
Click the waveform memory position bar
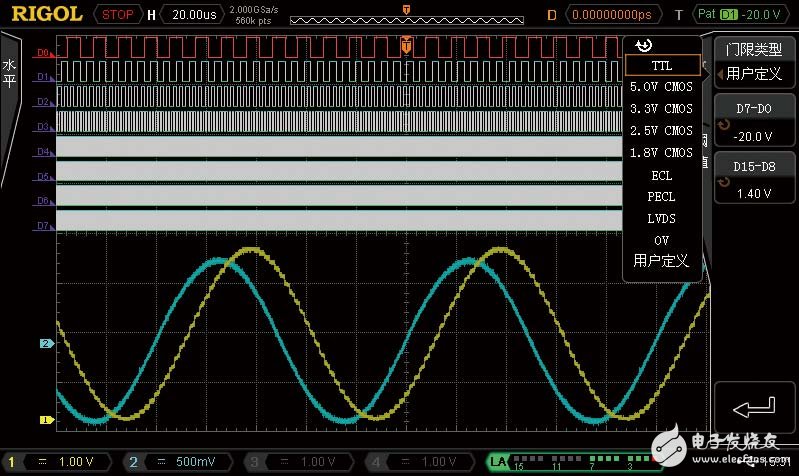point(406,16)
